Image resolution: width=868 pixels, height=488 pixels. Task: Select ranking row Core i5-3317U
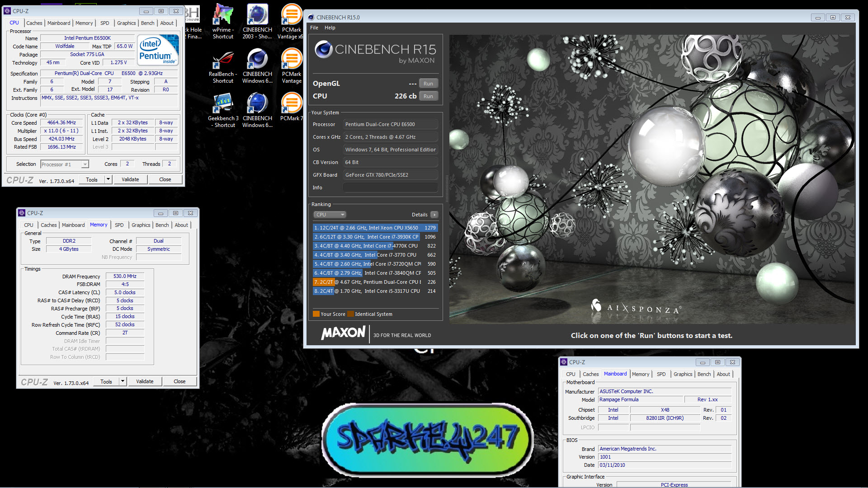(x=375, y=291)
